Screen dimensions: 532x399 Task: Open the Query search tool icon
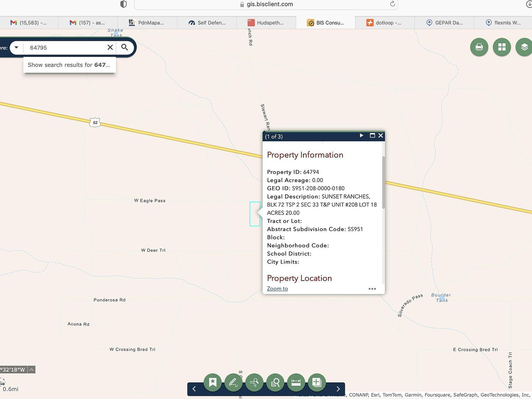pos(275,382)
